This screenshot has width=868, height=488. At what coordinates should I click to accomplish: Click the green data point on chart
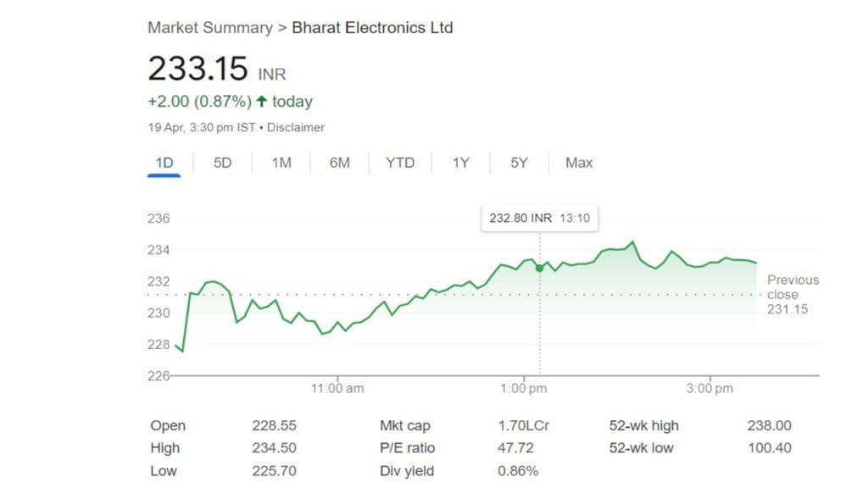pos(539,268)
